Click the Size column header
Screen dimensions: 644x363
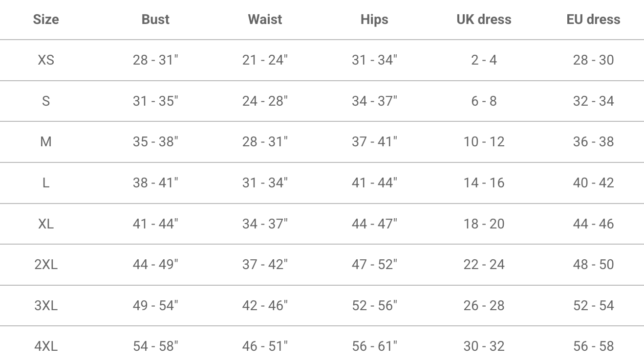46,20
